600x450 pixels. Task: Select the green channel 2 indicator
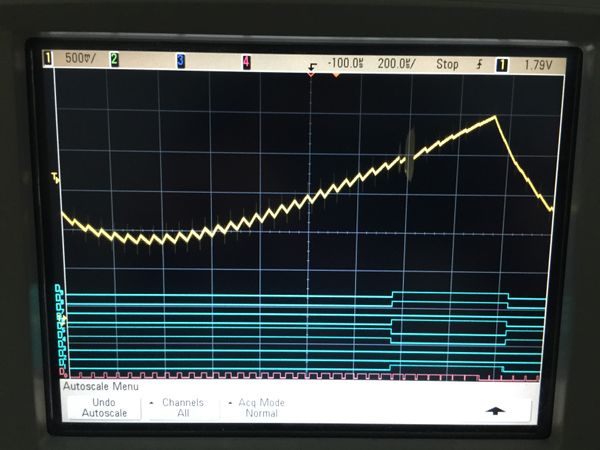point(114,61)
